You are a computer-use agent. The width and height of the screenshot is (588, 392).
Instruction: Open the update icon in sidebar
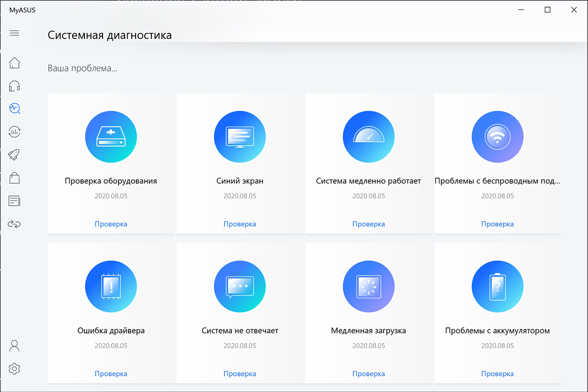pos(14,132)
